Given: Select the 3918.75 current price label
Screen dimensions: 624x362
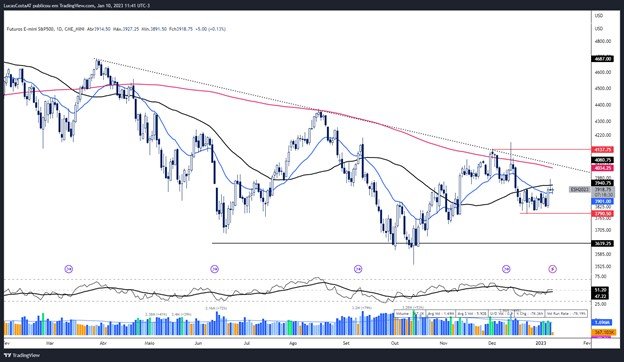Looking at the screenshot, I should pyautogui.click(x=603, y=190).
